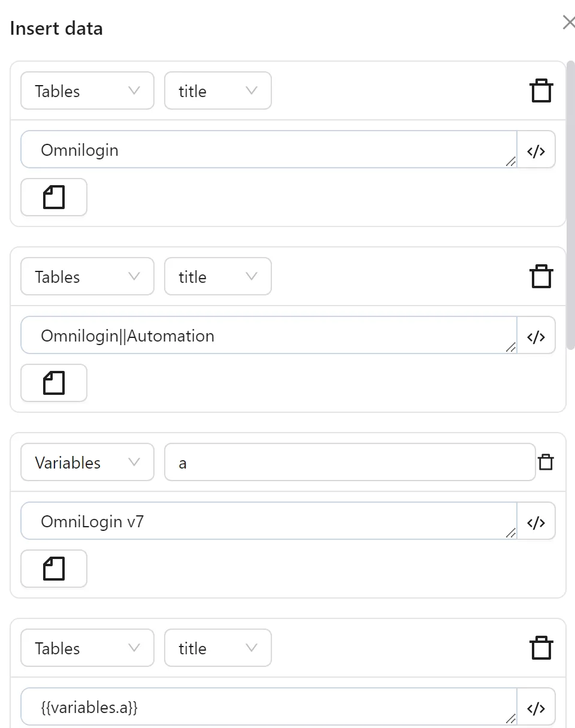Open code editor for {{variables.a}} value
Image resolution: width=575 pixels, height=728 pixels.
click(536, 708)
